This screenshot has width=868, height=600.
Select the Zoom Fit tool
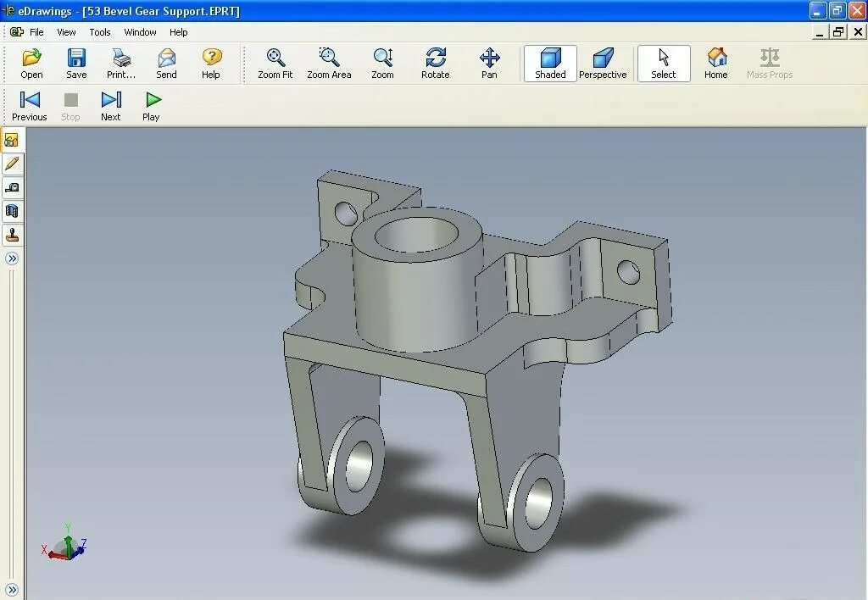274,63
